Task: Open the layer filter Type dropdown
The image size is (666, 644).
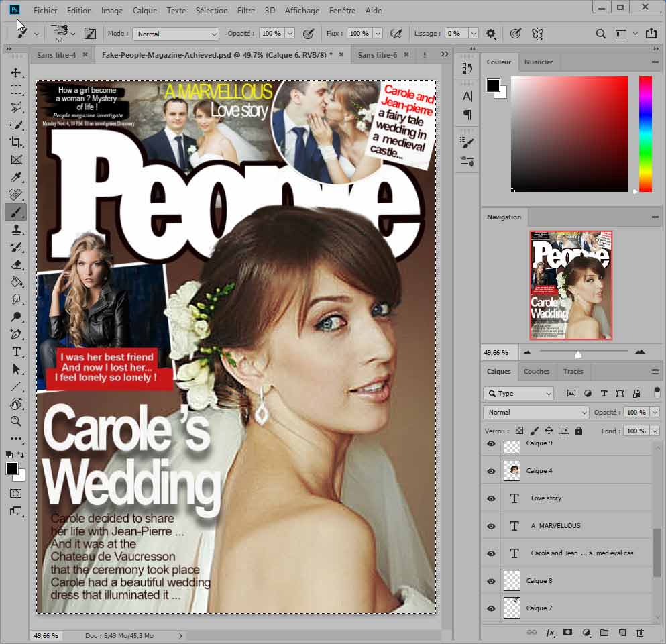Action: 518,394
